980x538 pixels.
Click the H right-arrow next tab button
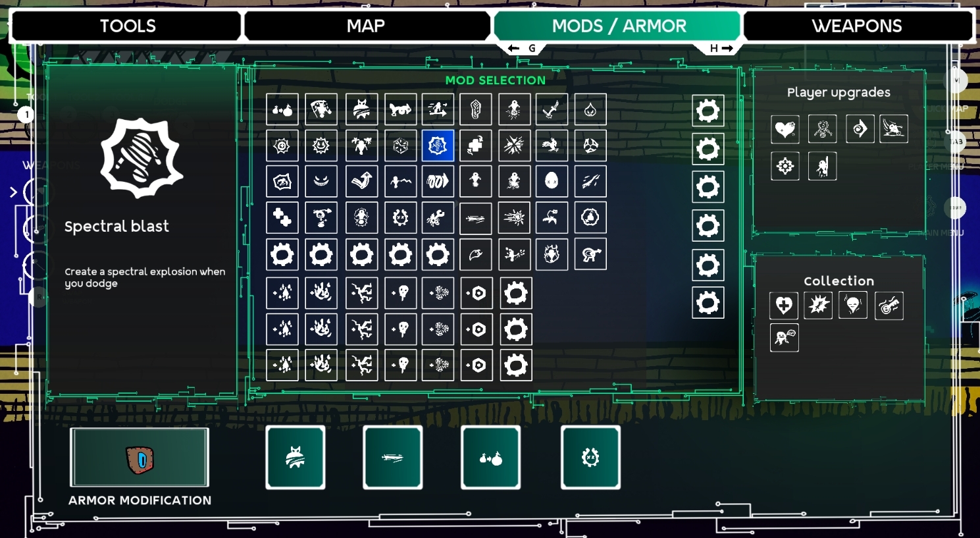(721, 49)
